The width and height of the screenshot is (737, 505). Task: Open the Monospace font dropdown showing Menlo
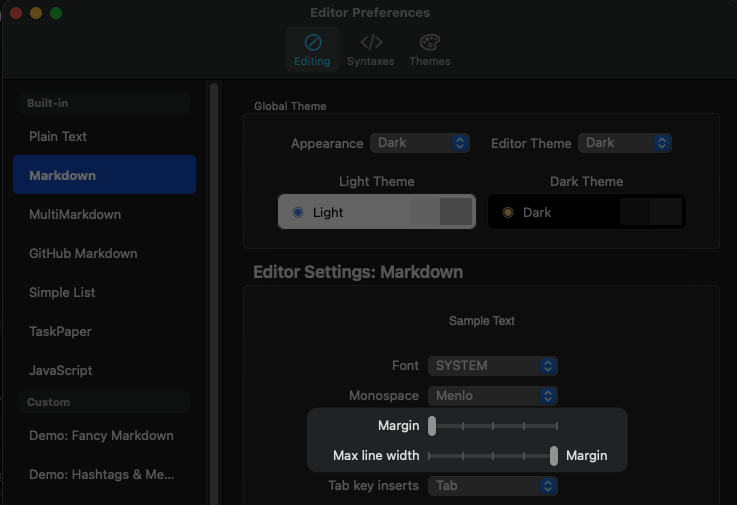(x=493, y=396)
